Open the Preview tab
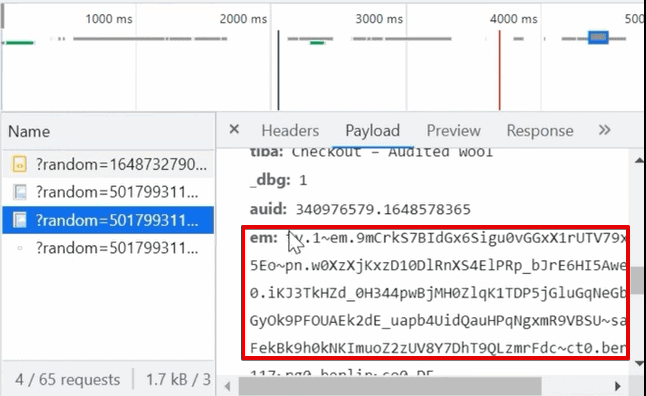The width and height of the screenshot is (646, 396). pos(453,131)
